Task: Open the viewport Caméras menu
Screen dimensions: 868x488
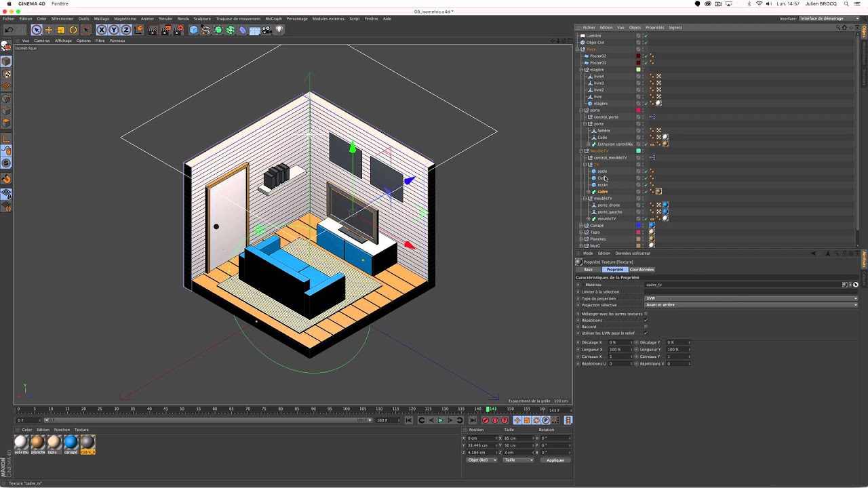Action: [x=42, y=41]
